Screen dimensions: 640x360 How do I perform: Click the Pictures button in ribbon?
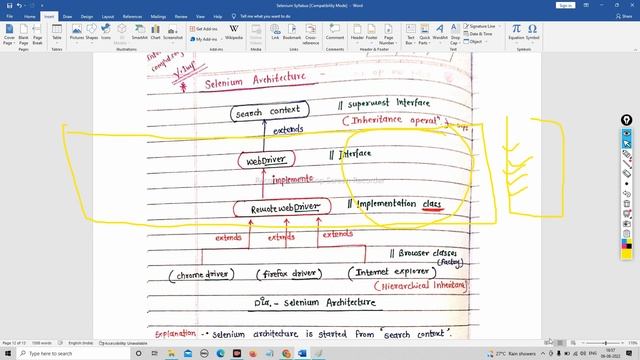[x=76, y=33]
